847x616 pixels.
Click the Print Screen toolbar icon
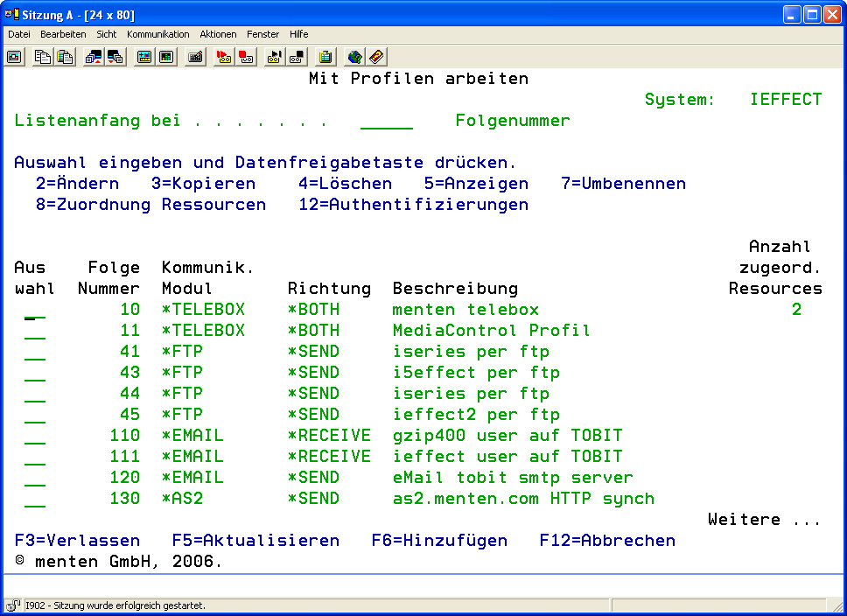click(x=15, y=57)
